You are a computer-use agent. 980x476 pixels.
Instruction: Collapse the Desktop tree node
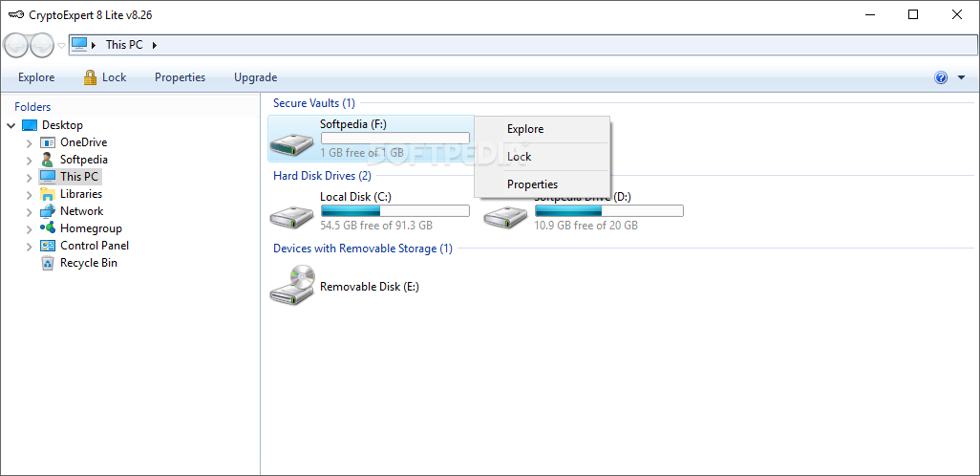11,126
